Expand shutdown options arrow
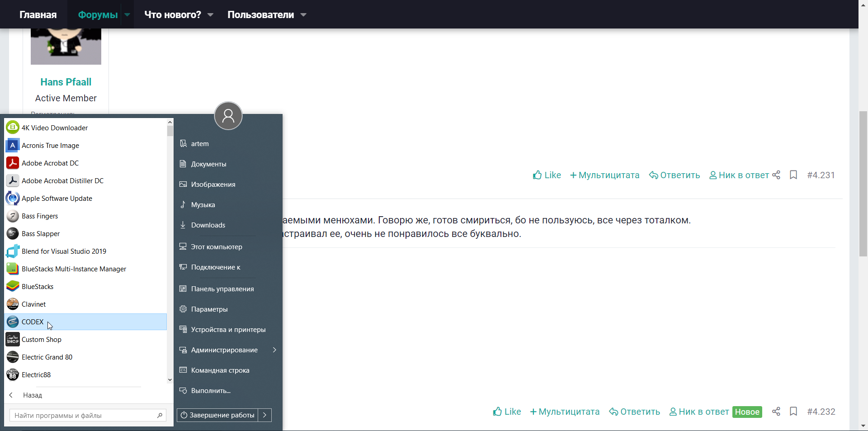This screenshot has height=431, width=868. (265, 415)
